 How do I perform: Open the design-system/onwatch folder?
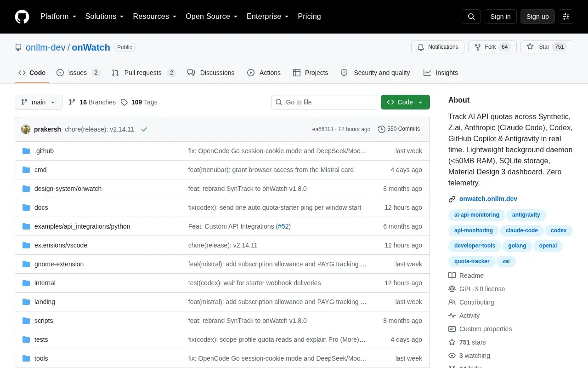68,189
